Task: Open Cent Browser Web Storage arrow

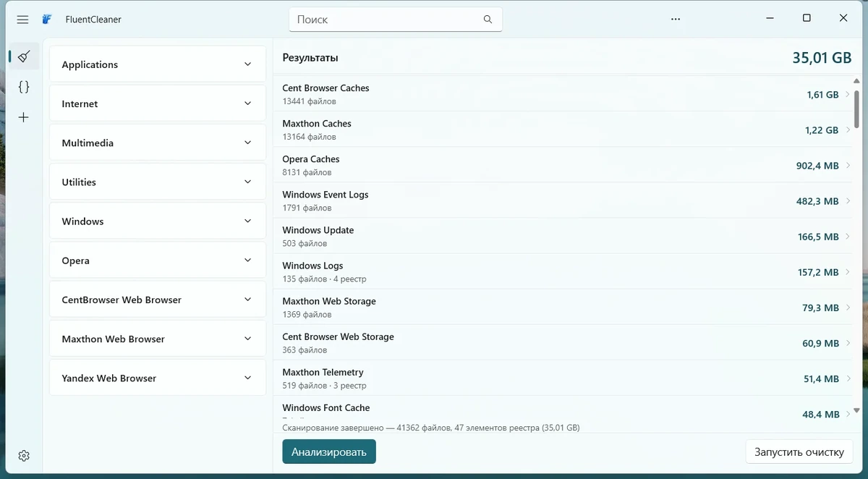Action: [x=848, y=343]
